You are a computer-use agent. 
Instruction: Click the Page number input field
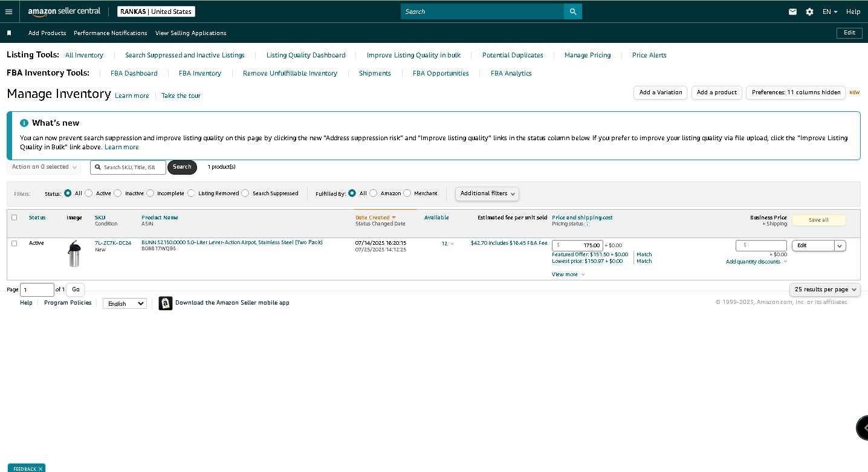click(37, 289)
